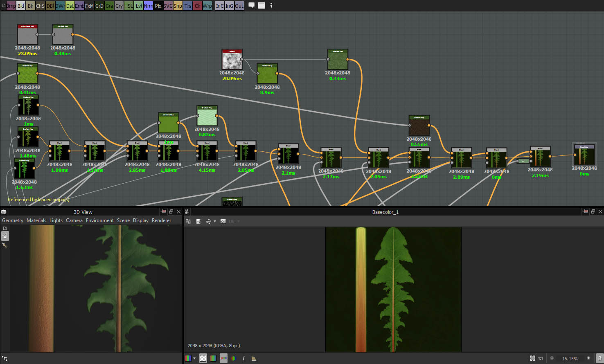604x364 pixels.
Task: Add a comment to the graph
Action: [x=252, y=5]
